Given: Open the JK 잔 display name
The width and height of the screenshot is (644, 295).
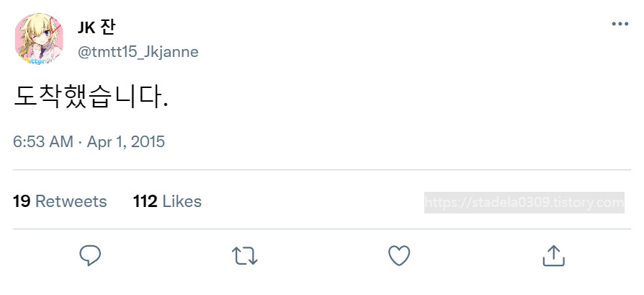Looking at the screenshot, I should click(97, 27).
